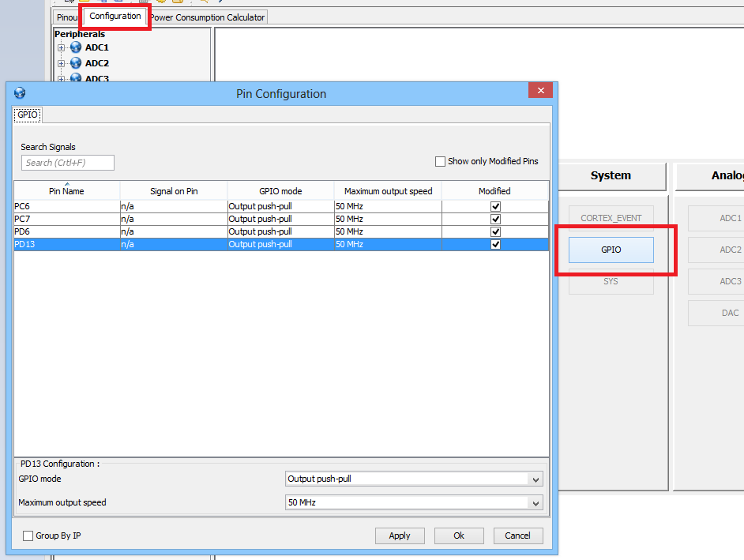Open the GPIO mode dropdown

coord(414,479)
